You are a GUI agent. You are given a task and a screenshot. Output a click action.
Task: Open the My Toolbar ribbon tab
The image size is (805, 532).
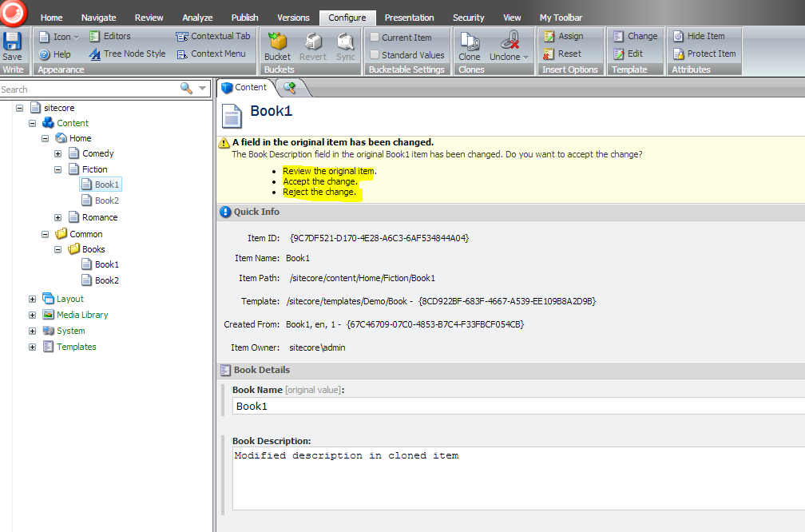coord(561,18)
